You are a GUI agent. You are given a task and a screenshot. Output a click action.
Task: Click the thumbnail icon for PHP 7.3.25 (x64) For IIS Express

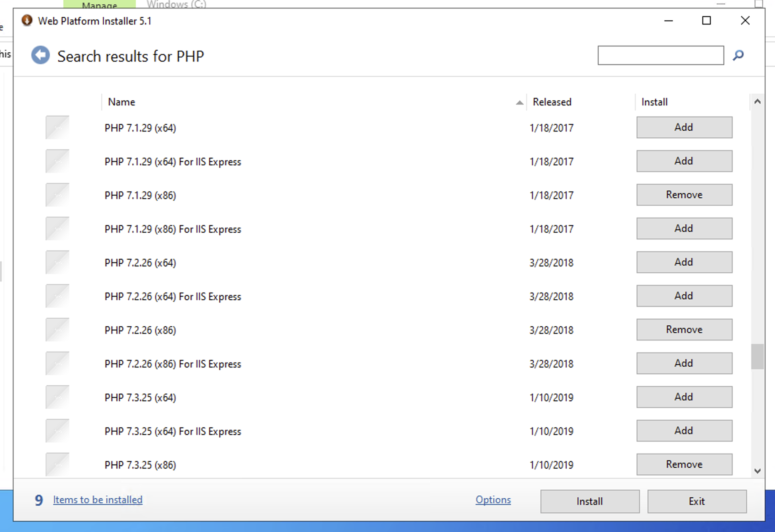[57, 431]
